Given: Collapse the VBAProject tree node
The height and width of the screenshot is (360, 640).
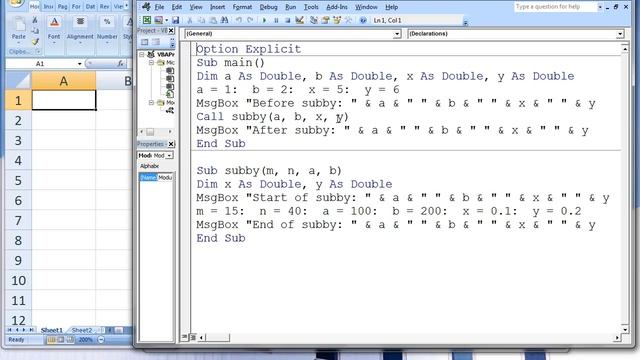Looking at the screenshot, I should click(x=142, y=54).
